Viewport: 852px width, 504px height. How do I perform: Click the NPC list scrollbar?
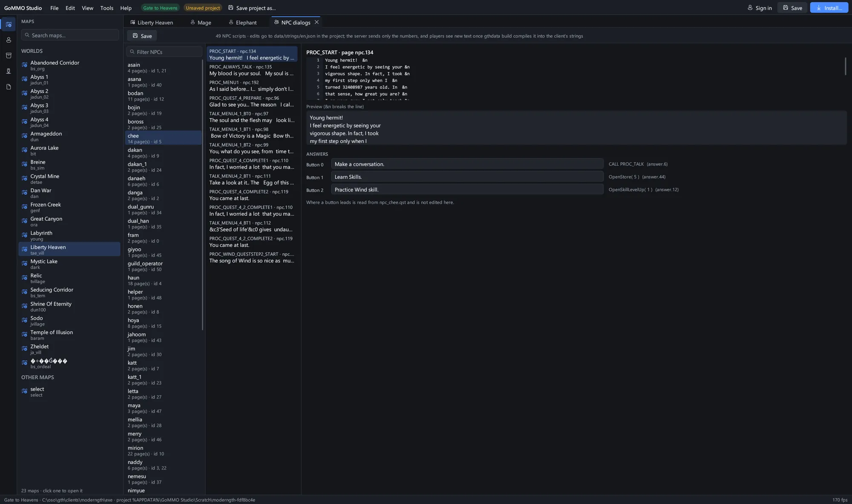202,195
